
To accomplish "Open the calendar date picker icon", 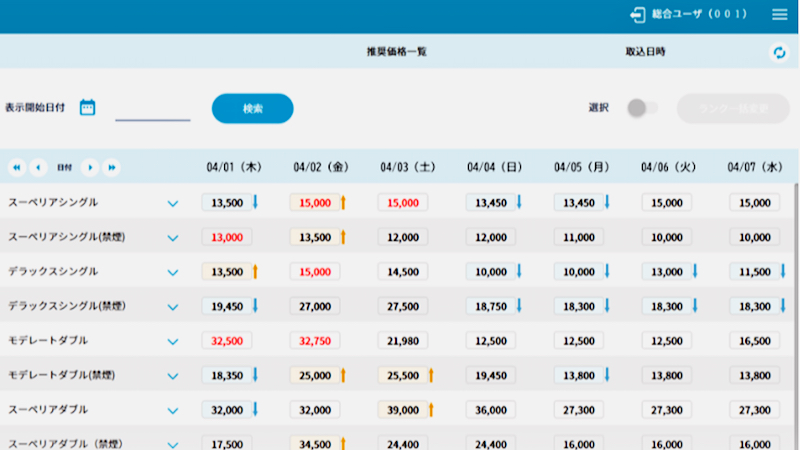I will [87, 107].
